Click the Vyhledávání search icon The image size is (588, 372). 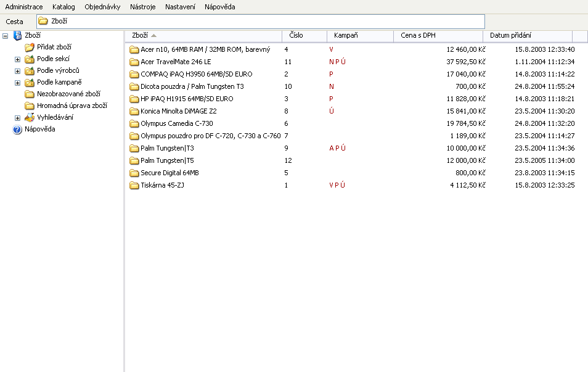(x=29, y=117)
